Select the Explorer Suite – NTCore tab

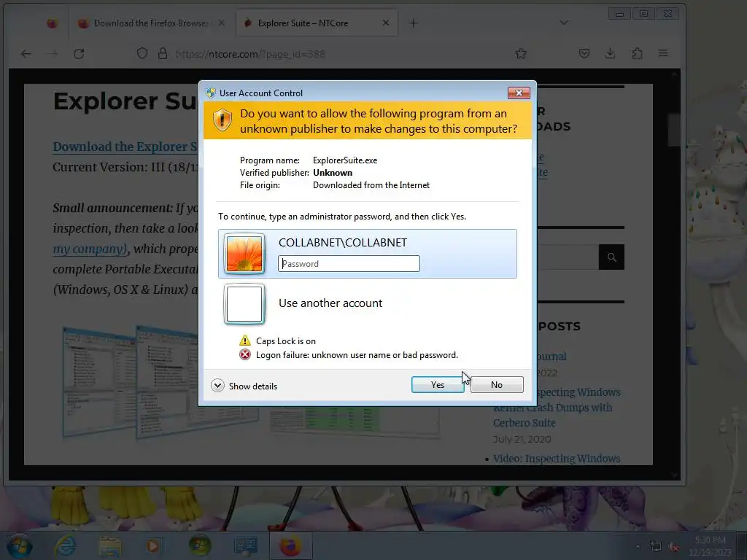[x=317, y=23]
